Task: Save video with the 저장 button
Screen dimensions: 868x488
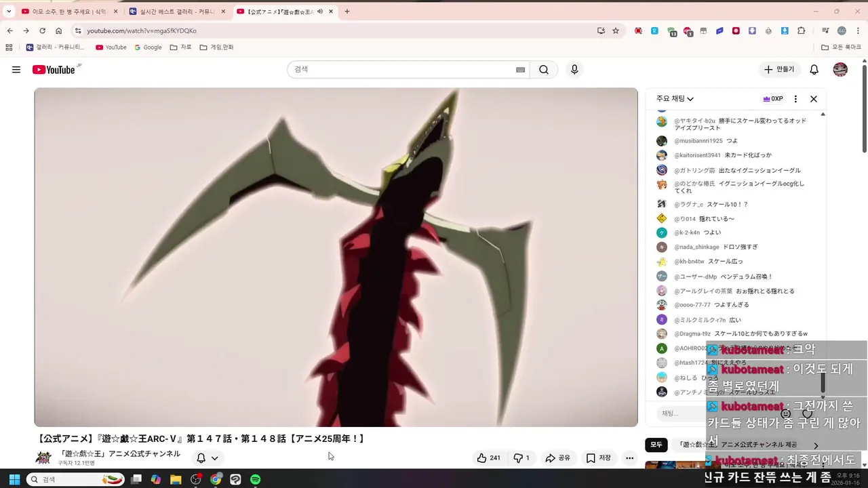Action: [599, 458]
